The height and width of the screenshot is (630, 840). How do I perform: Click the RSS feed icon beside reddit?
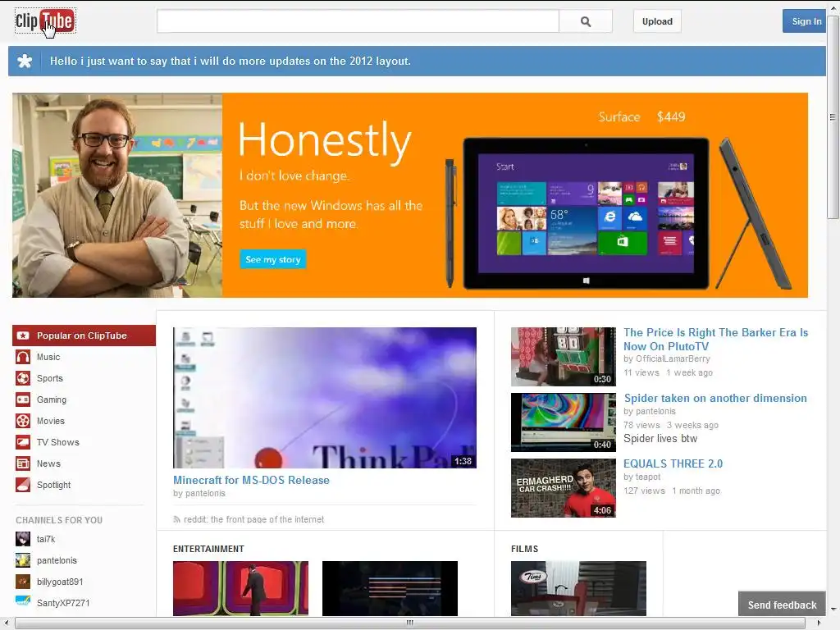pyautogui.click(x=177, y=519)
